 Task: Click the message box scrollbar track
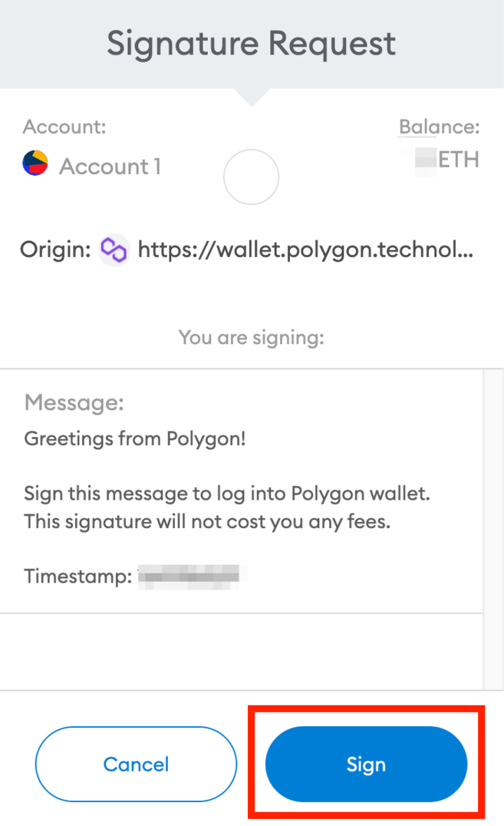(x=493, y=529)
